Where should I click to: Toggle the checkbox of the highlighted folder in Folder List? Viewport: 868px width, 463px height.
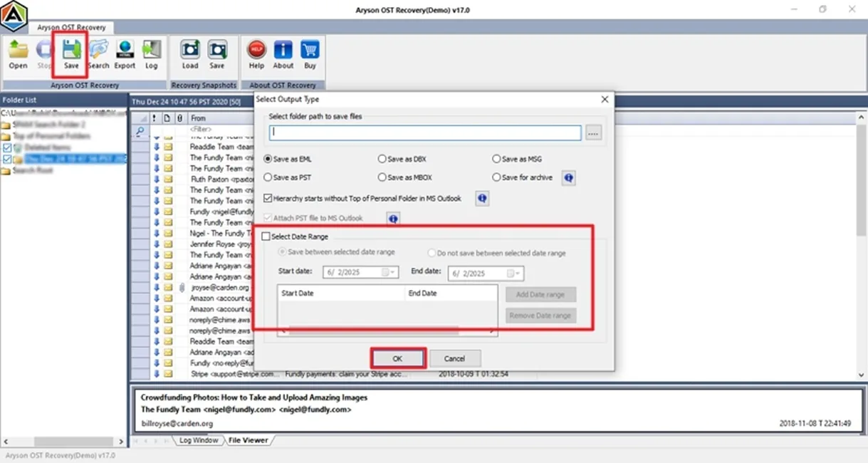click(7, 158)
